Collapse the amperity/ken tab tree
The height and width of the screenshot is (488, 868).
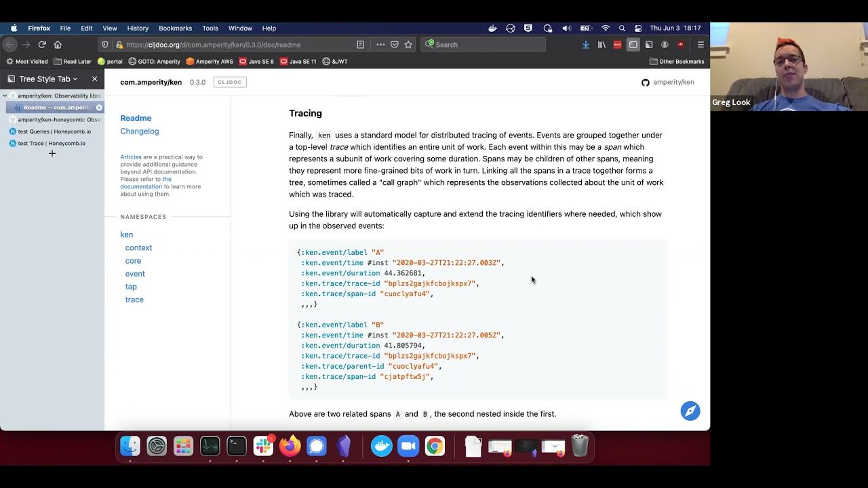point(5,96)
